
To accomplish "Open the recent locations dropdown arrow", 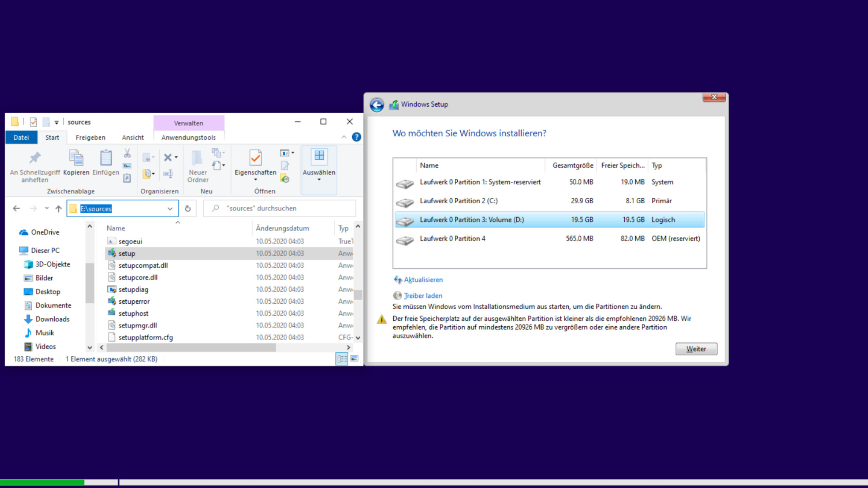I will [47, 208].
